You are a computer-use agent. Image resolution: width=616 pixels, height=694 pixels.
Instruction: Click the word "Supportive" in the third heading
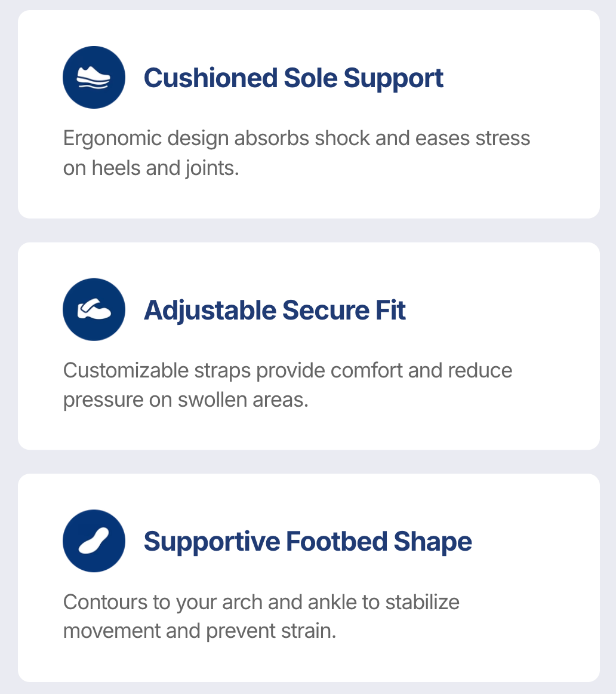pyautogui.click(x=211, y=542)
